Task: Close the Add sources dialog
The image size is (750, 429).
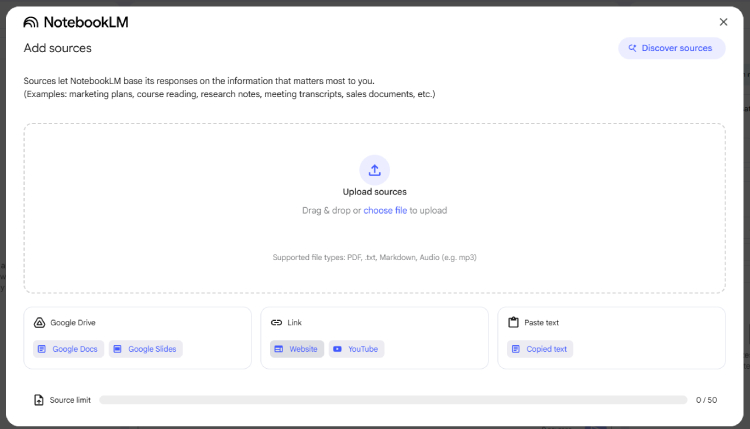Action: pos(723,22)
